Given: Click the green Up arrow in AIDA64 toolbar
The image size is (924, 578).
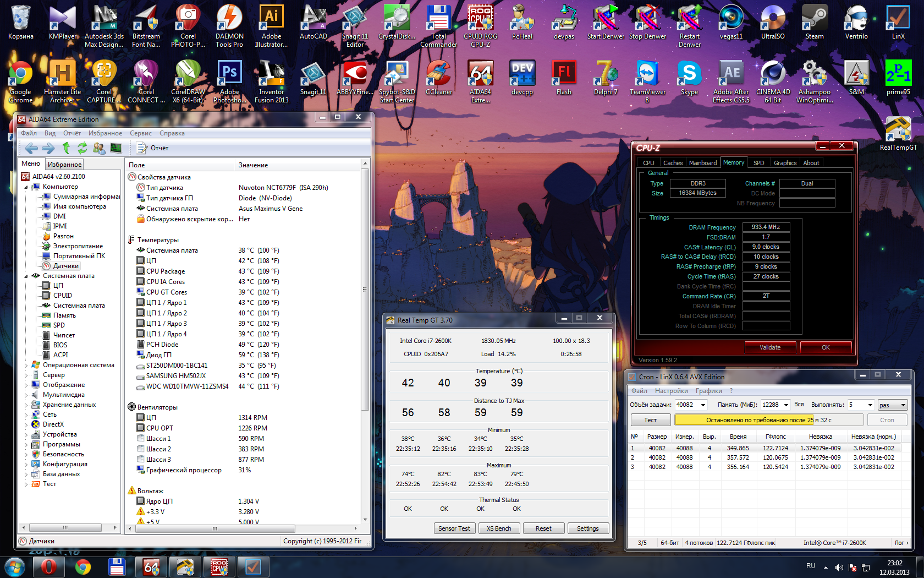Looking at the screenshot, I should pyautogui.click(x=66, y=148).
